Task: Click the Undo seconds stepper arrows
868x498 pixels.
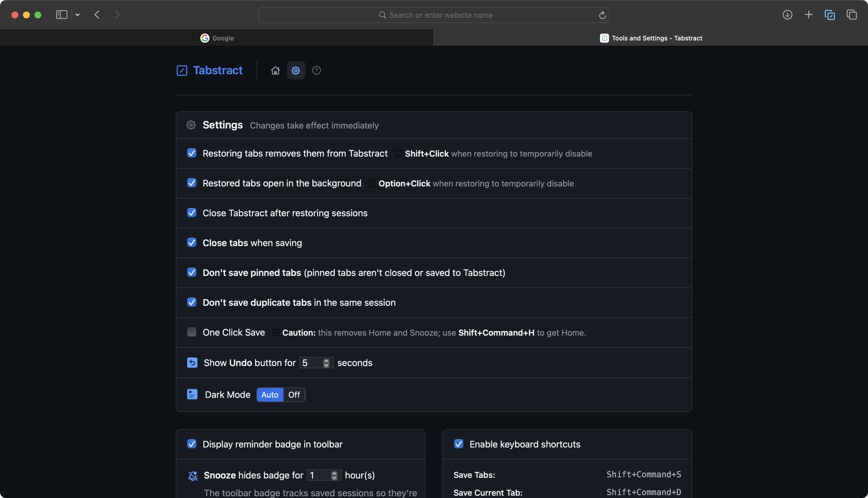Action: [x=326, y=363]
